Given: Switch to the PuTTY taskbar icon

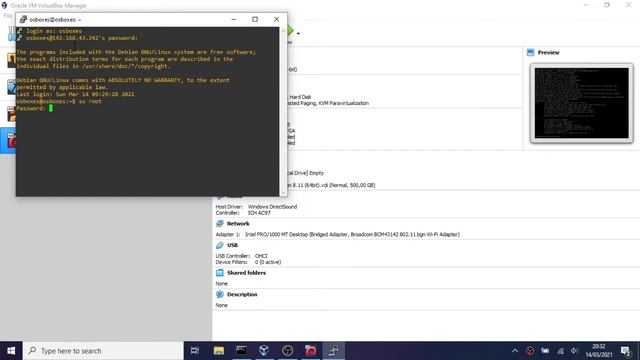Looking at the screenshot, I should click(x=333, y=351).
